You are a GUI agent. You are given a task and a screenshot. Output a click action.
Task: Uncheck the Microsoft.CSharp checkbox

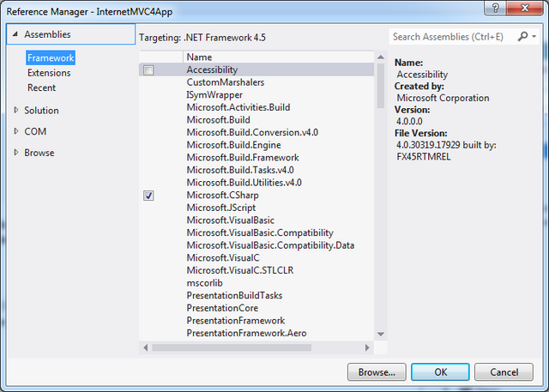point(148,196)
